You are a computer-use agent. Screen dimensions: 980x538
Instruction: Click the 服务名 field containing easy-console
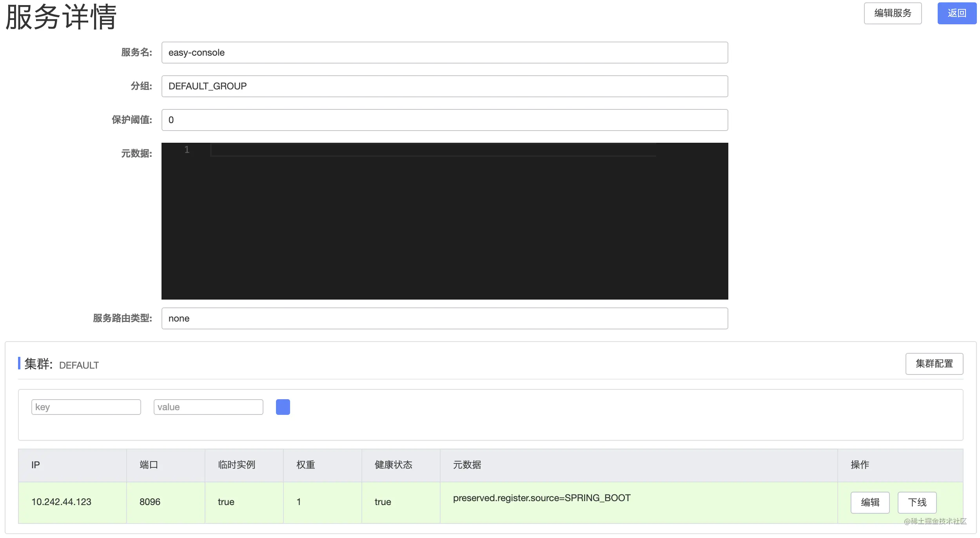444,53
